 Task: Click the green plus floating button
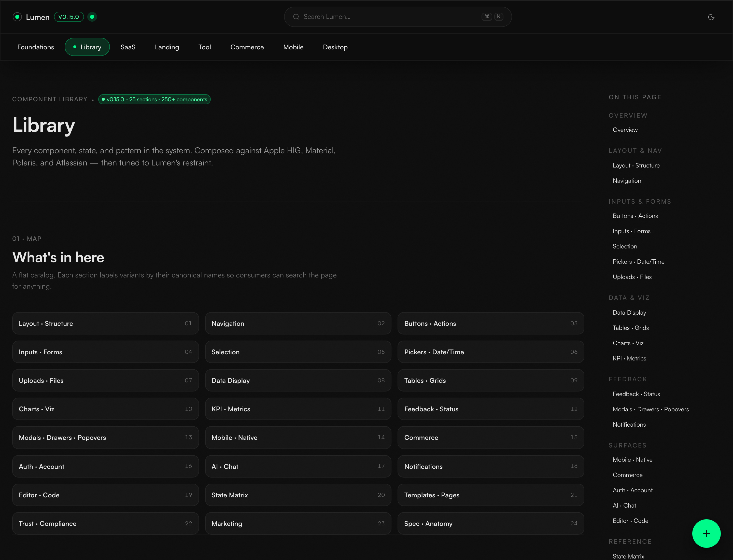[706, 533]
